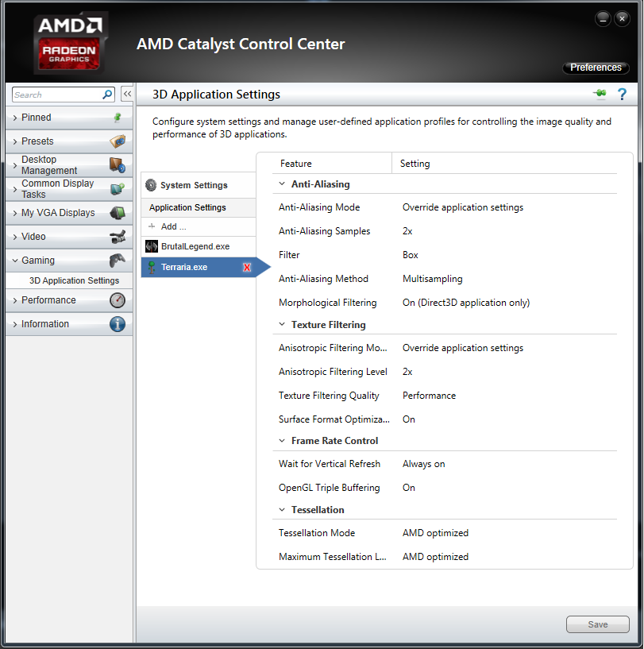The width and height of the screenshot is (644, 649).
Task: Click the Application Settings header
Action: coord(199,207)
